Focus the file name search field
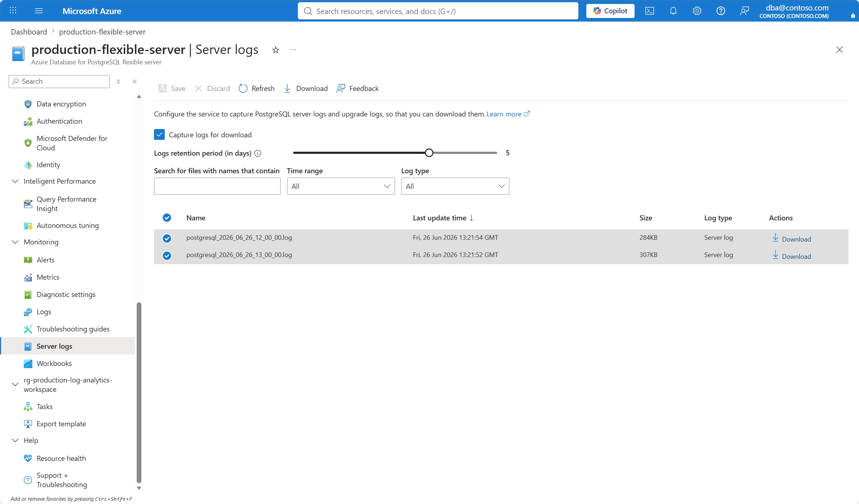Screen dimensions: 859x504 [x=217, y=186]
